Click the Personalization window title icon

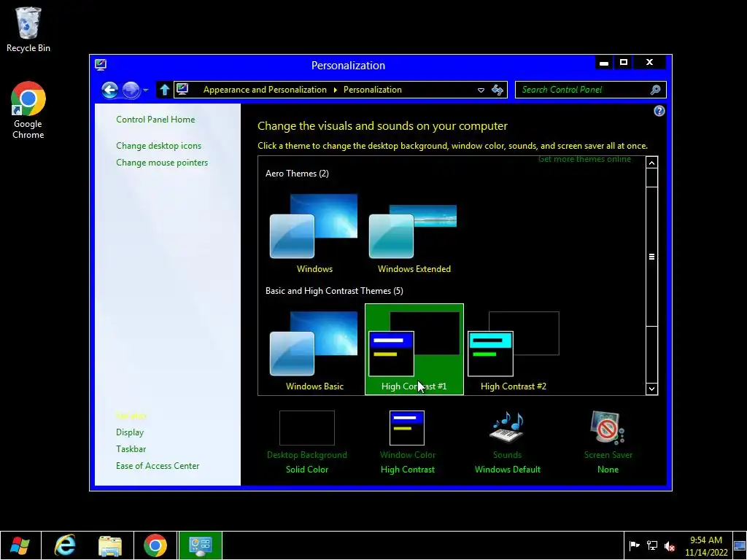[101, 65]
